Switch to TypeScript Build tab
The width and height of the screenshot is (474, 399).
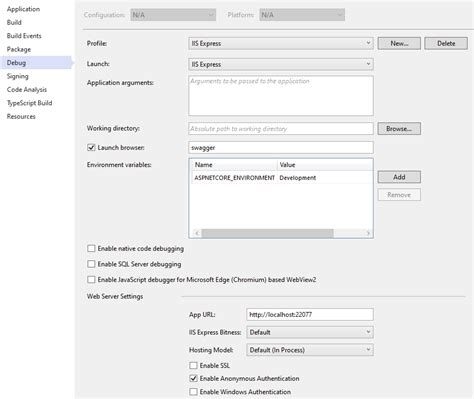[29, 103]
